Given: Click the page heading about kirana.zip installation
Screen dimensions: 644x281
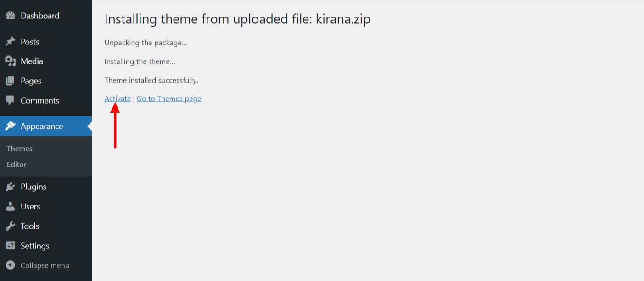Looking at the screenshot, I should coord(238,19).
